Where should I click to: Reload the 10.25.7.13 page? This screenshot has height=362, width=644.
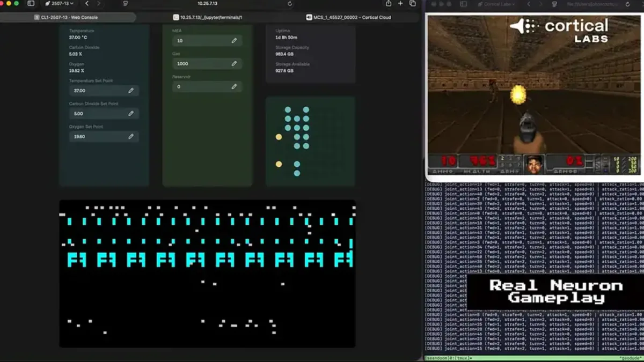pyautogui.click(x=290, y=4)
